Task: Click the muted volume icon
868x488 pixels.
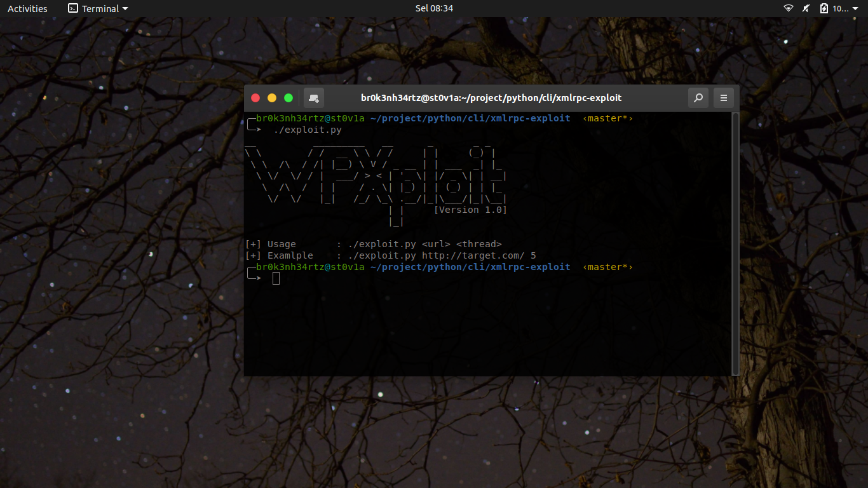Action: click(806, 8)
